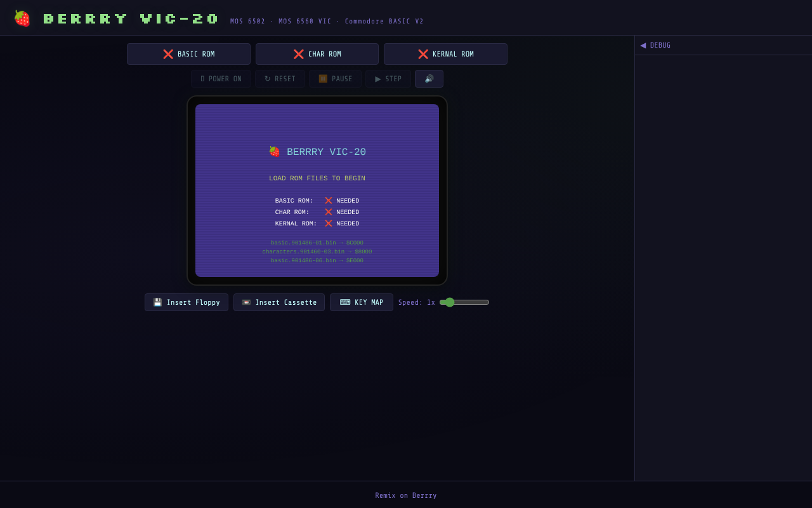Viewport: 812px width, 508px height.
Task: Select the CHAR ROM load button
Action: click(317, 53)
